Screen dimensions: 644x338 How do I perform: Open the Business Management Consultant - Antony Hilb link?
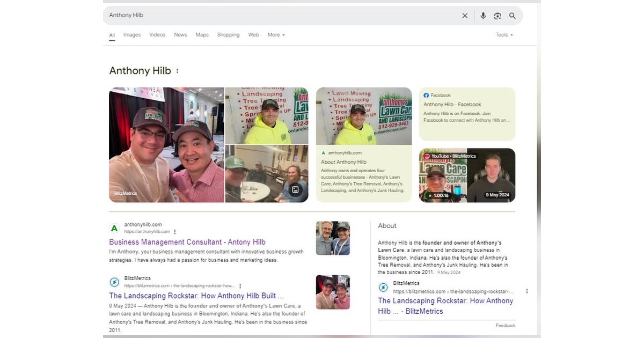pos(187,242)
